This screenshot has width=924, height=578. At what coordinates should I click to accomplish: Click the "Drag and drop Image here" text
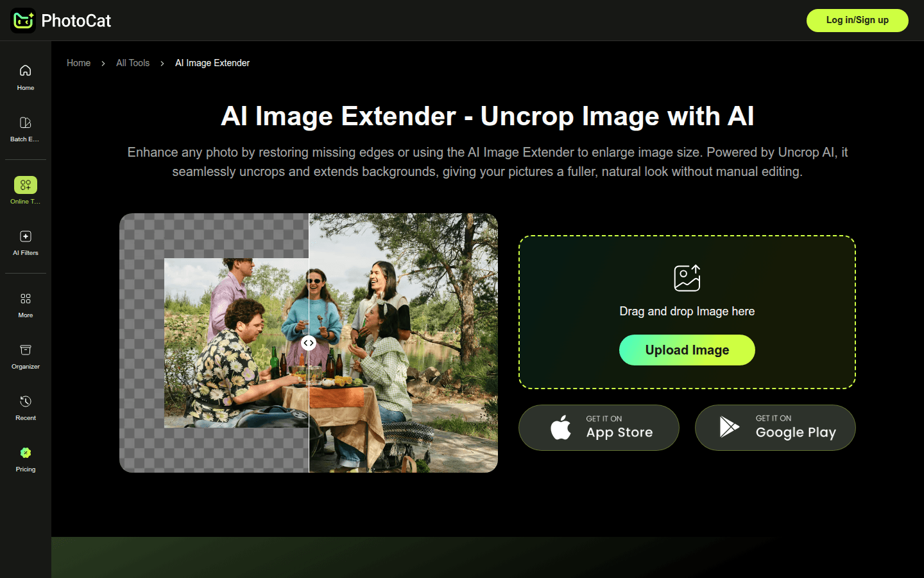click(687, 311)
